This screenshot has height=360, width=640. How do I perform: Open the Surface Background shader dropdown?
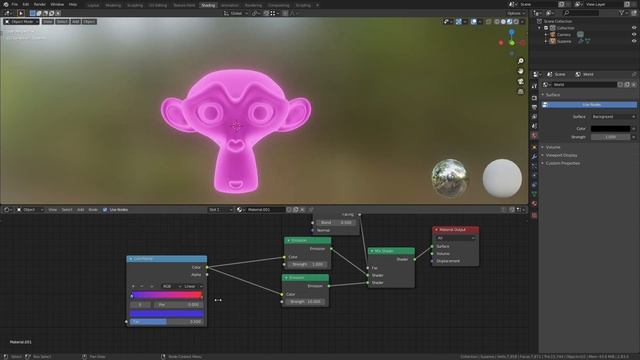pos(613,117)
